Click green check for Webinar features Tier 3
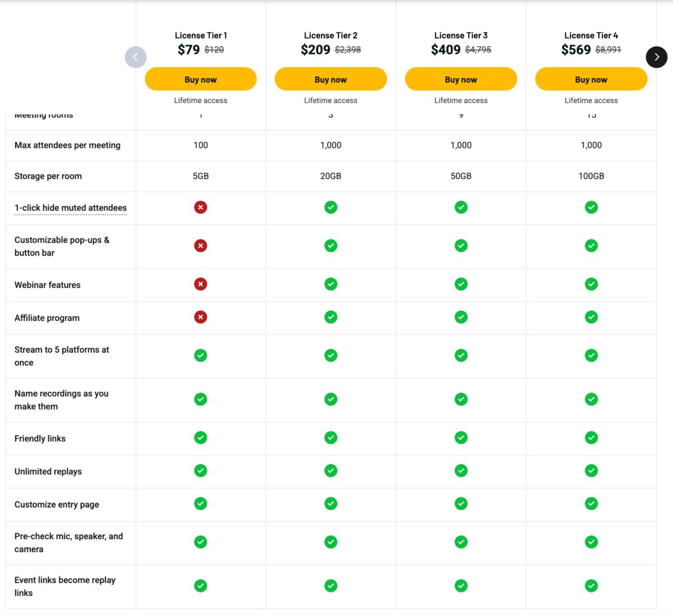The image size is (673, 616). tap(461, 284)
